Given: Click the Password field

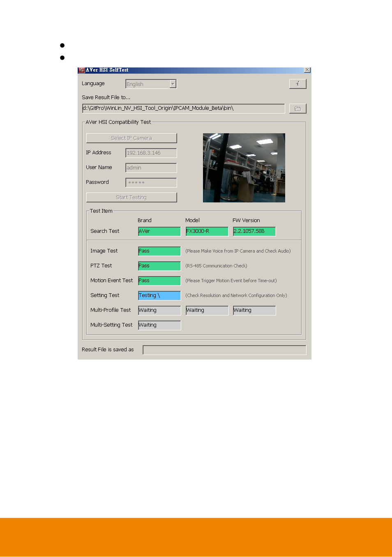Looking at the screenshot, I should [x=151, y=183].
